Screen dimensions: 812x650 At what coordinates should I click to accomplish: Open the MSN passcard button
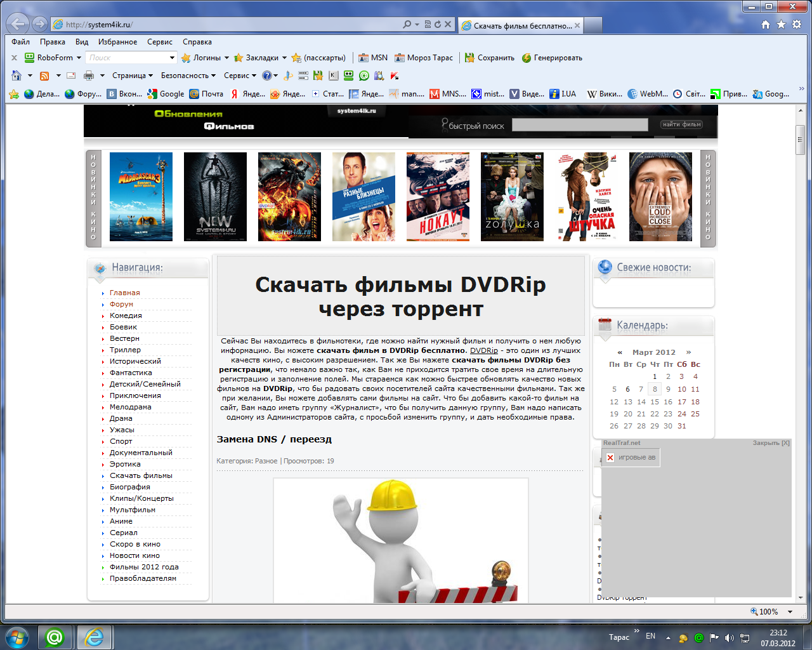click(373, 58)
